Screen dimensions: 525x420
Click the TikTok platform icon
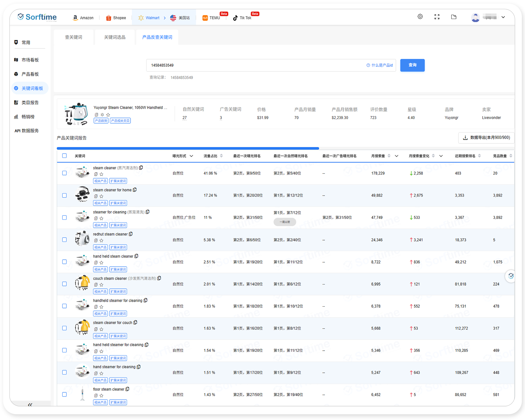235,18
